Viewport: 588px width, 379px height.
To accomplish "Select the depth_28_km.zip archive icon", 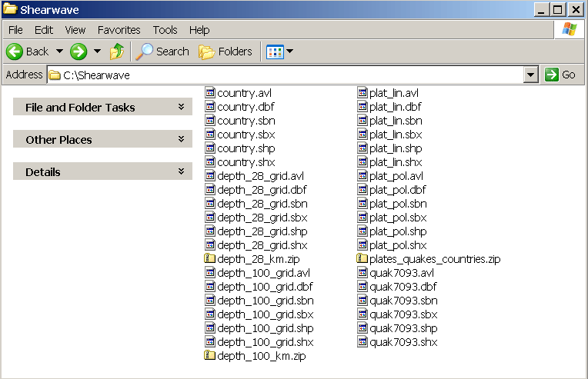I will click(209, 258).
